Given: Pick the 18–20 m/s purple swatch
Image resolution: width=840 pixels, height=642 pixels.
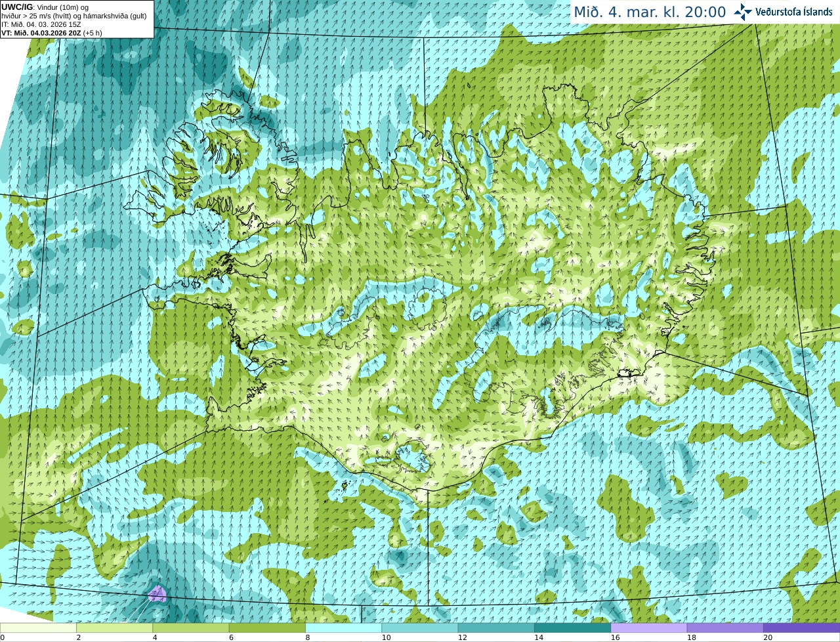Looking at the screenshot, I should (725, 628).
